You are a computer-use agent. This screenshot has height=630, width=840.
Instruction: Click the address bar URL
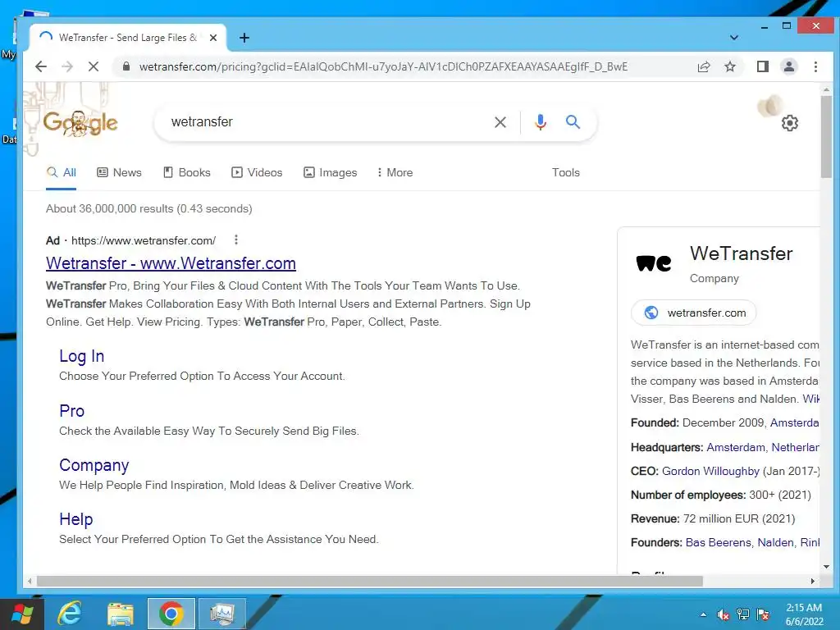pyautogui.click(x=383, y=66)
